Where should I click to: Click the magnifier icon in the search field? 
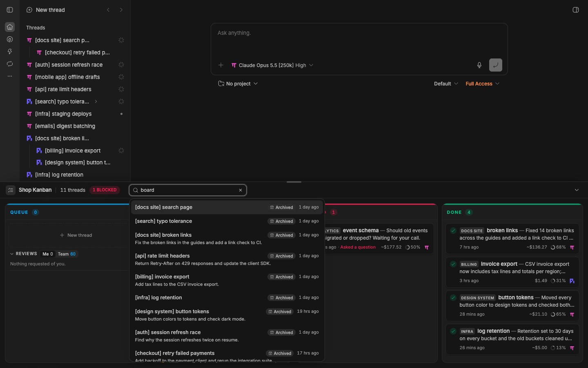click(136, 190)
